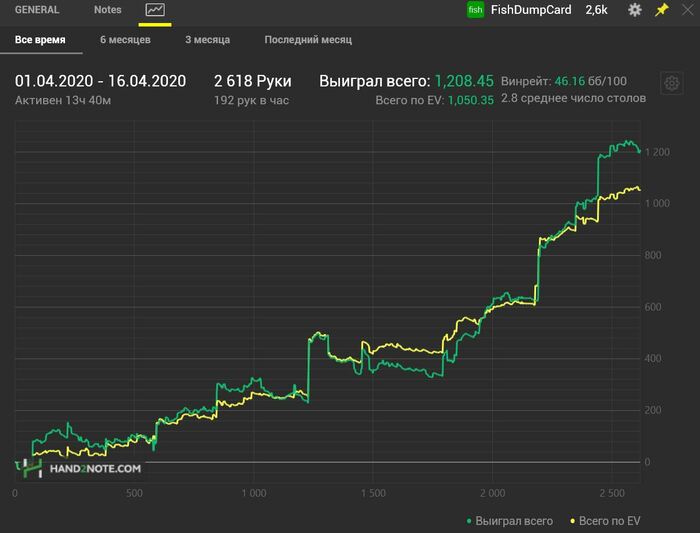Viewport: 700px width, 533px height.
Task: Click the 2 618 Руки value
Action: click(253, 81)
